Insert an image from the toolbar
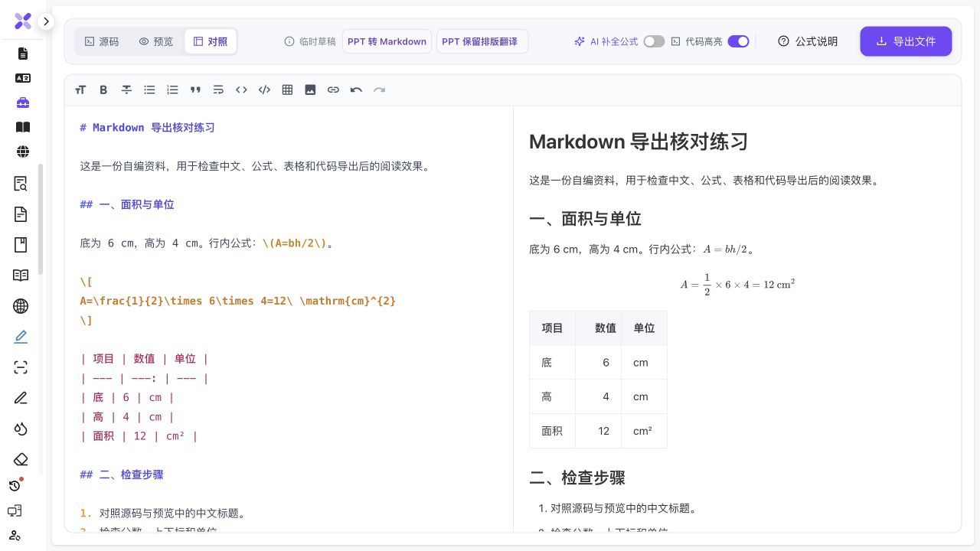 tap(310, 90)
